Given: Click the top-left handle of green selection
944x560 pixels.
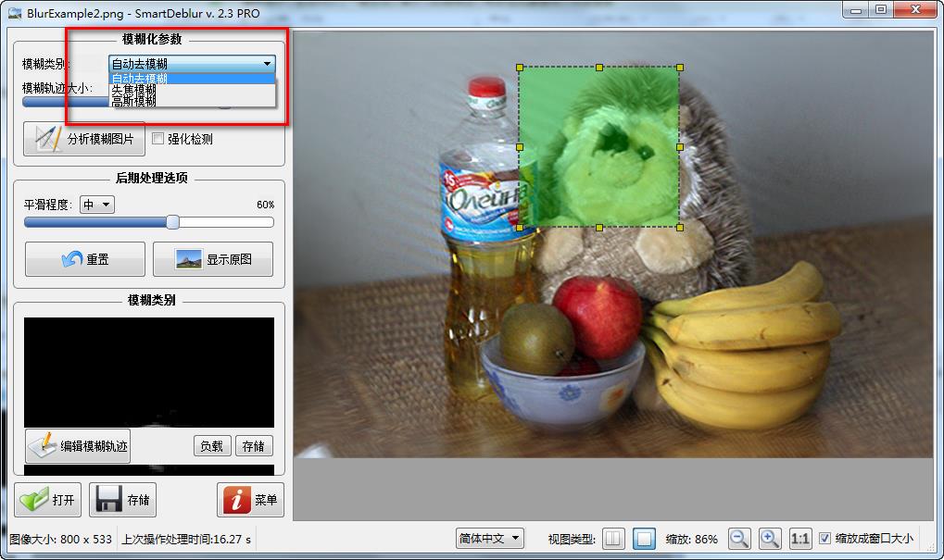Looking at the screenshot, I should tap(520, 68).
